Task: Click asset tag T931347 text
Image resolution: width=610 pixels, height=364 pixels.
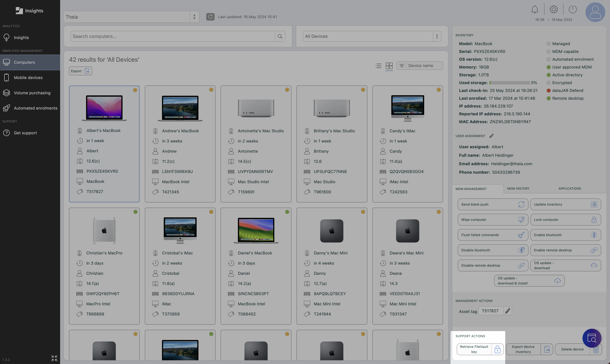Action: pyautogui.click(x=398, y=314)
